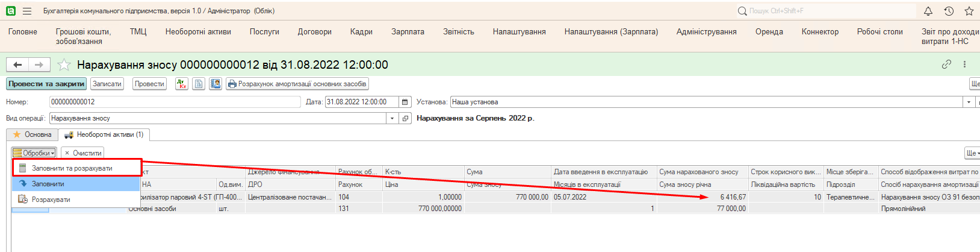Expand Вид операції dropdown arrow
Screen dimensions: 980x252
click(x=392, y=118)
